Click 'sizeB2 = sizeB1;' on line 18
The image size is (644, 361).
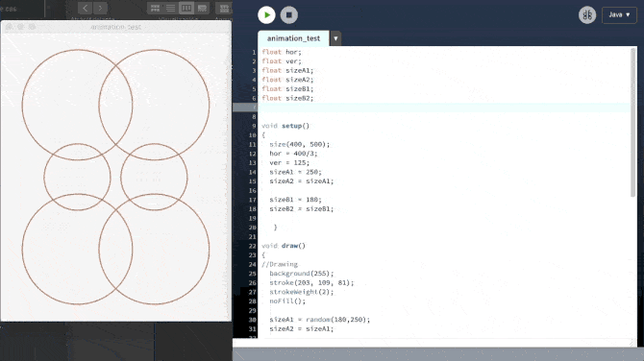click(x=302, y=208)
